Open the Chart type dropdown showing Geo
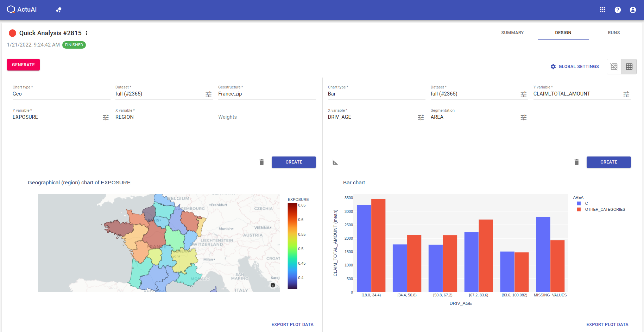644x332 pixels. pyautogui.click(x=62, y=94)
